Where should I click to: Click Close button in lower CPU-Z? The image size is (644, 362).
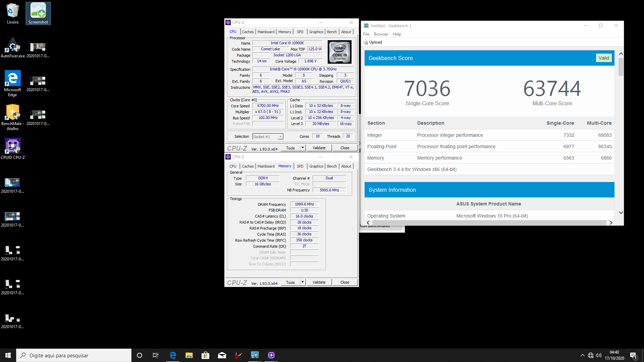point(345,282)
